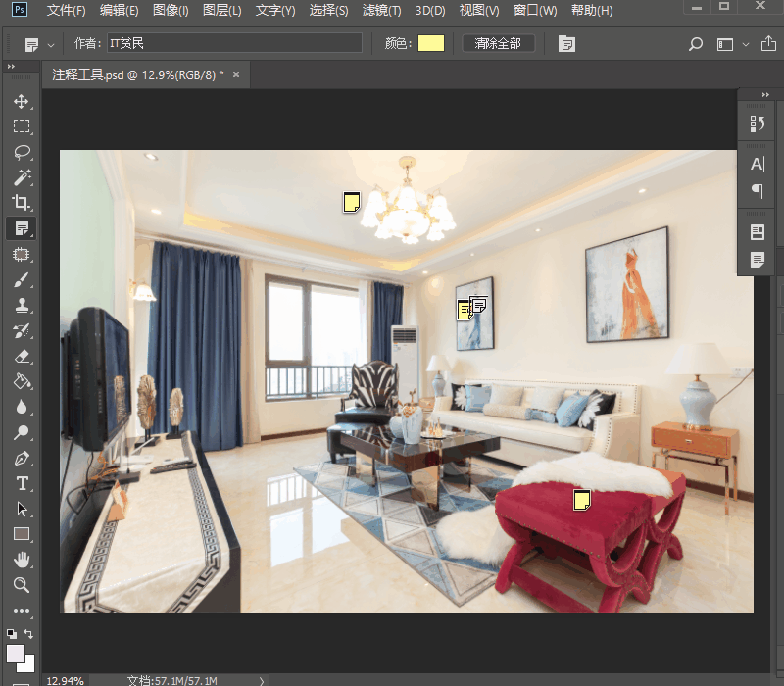Open the Note tool preset dropdown
The image size is (784, 686).
39,44
